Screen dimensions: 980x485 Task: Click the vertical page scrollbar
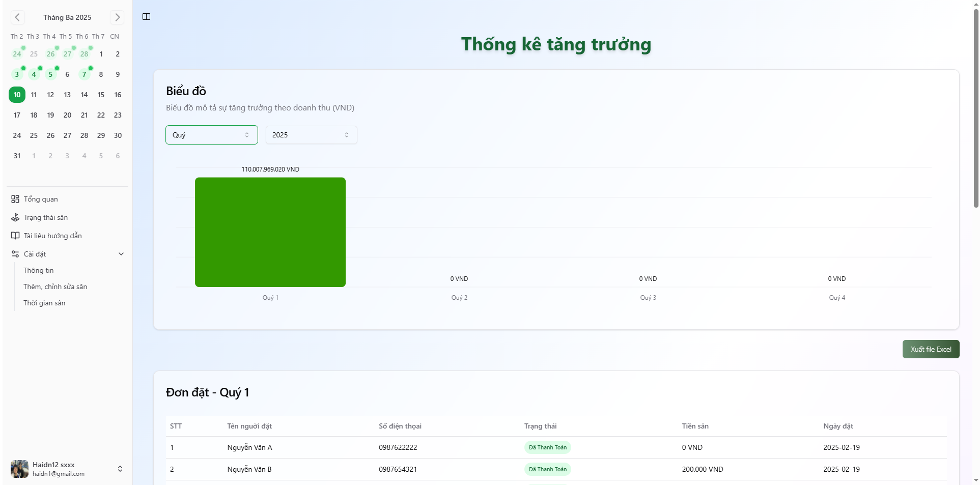(975, 107)
